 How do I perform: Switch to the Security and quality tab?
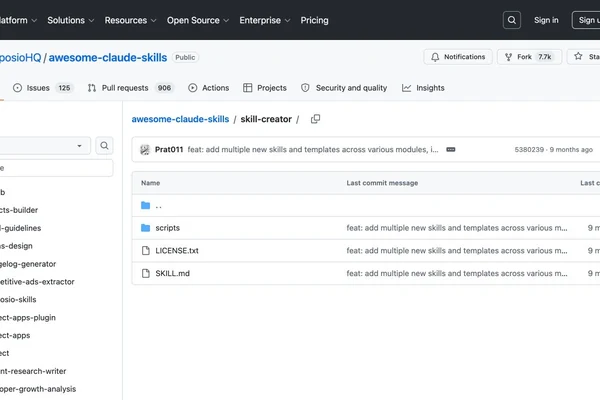344,88
